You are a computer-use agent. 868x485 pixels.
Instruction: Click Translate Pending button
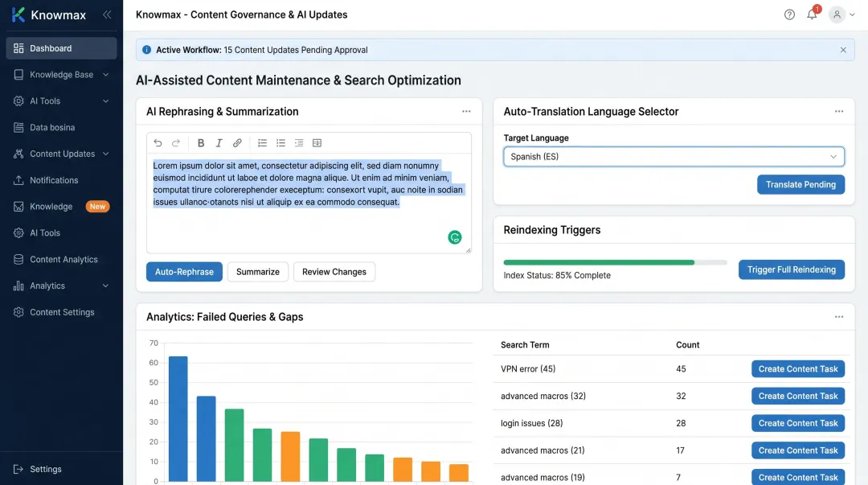pyautogui.click(x=800, y=184)
